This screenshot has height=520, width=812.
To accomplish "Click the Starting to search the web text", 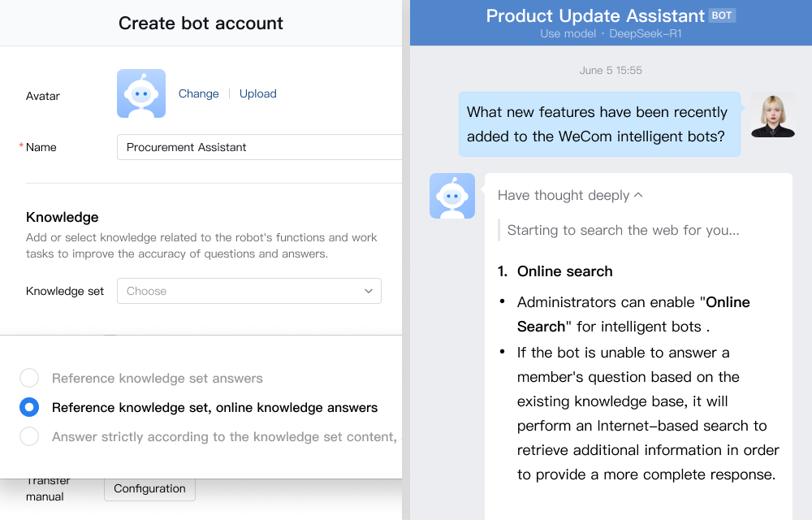I will tap(623, 230).
